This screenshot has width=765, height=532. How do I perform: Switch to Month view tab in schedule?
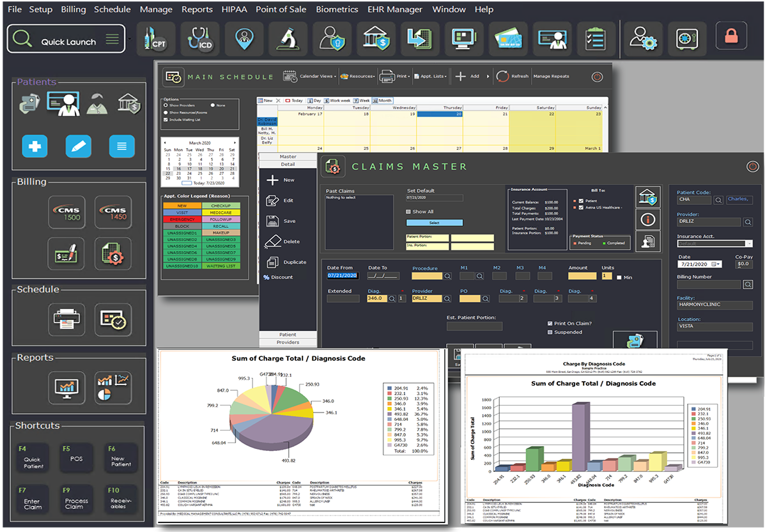[x=382, y=100]
